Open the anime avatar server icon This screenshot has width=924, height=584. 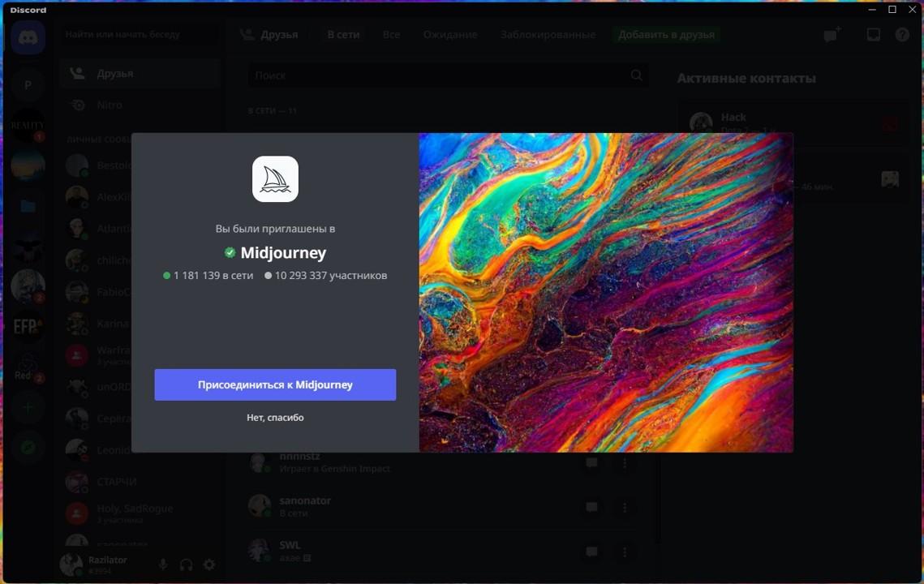click(x=28, y=286)
